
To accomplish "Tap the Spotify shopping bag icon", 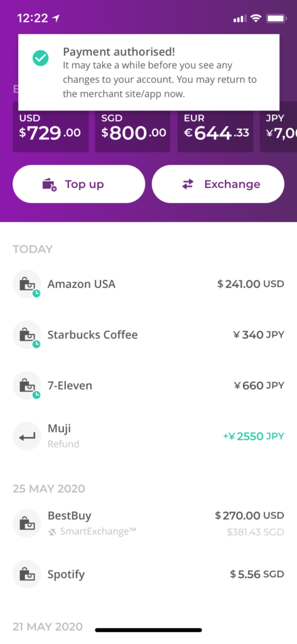I will click(27, 574).
